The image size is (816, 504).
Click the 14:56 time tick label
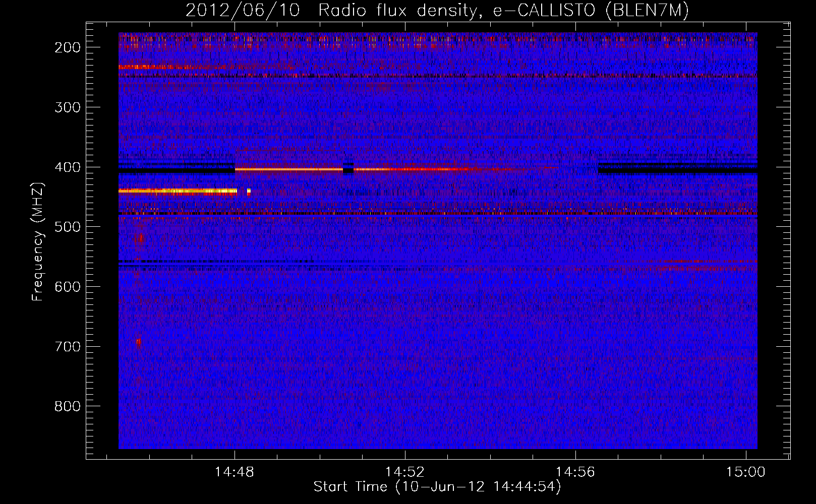575,472
